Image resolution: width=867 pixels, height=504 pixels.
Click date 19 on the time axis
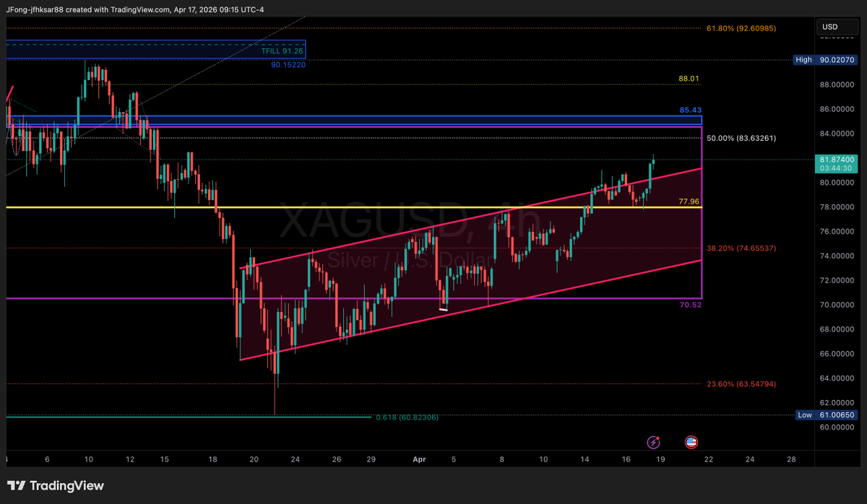point(661,459)
